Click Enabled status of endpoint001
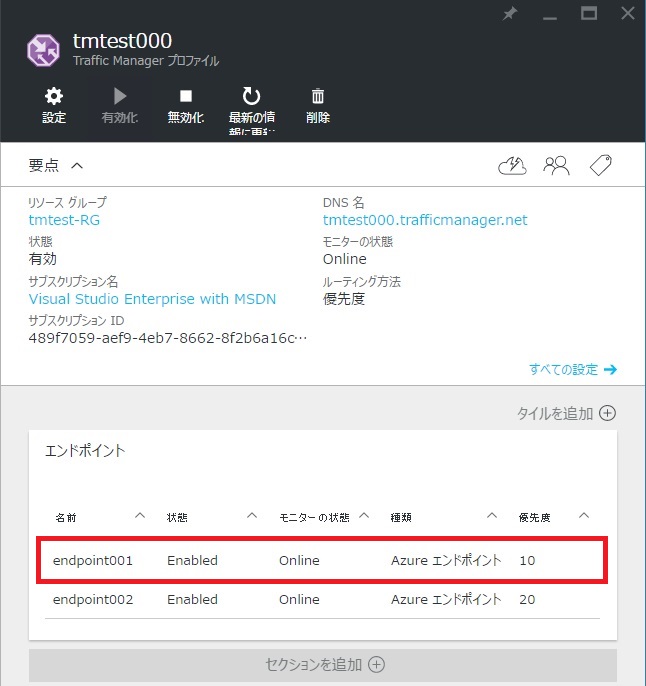 point(192,560)
